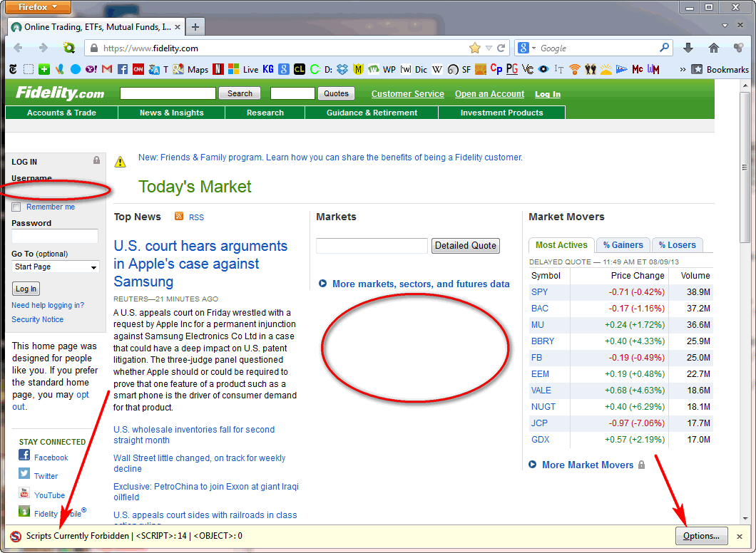Click the magnifier icon in the Google search box

click(x=665, y=48)
